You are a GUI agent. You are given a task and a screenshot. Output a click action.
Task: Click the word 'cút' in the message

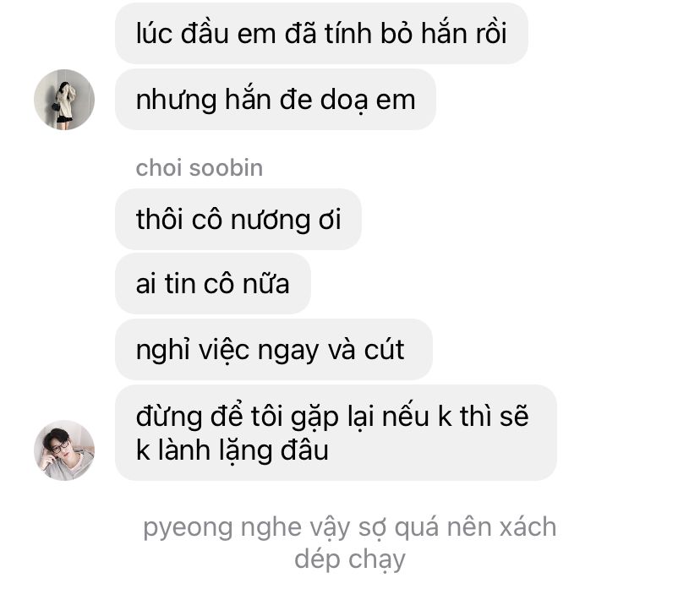384,349
